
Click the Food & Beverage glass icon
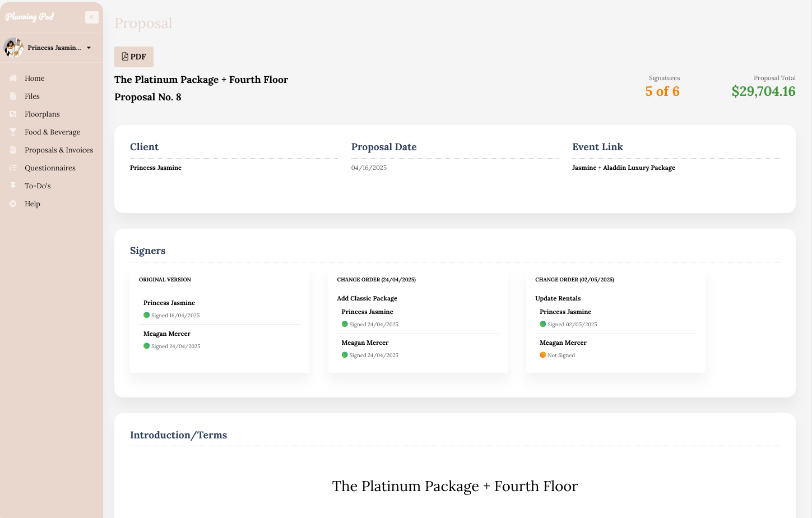click(x=13, y=132)
